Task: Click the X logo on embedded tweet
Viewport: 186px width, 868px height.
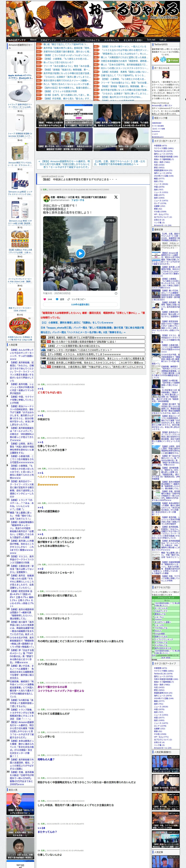Action: (x=116, y=197)
